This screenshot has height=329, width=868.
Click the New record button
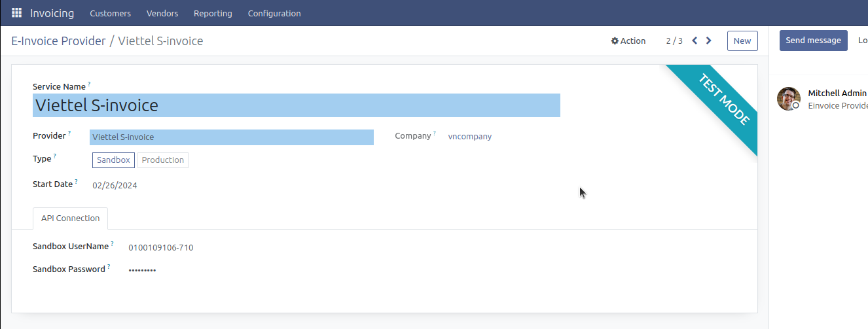(742, 41)
